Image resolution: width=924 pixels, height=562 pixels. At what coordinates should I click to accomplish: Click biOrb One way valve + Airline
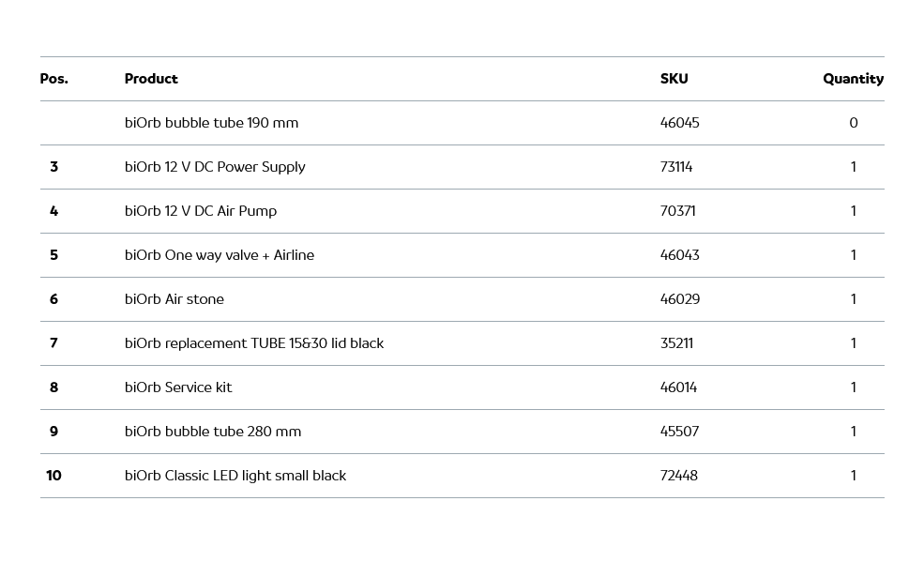click(220, 255)
